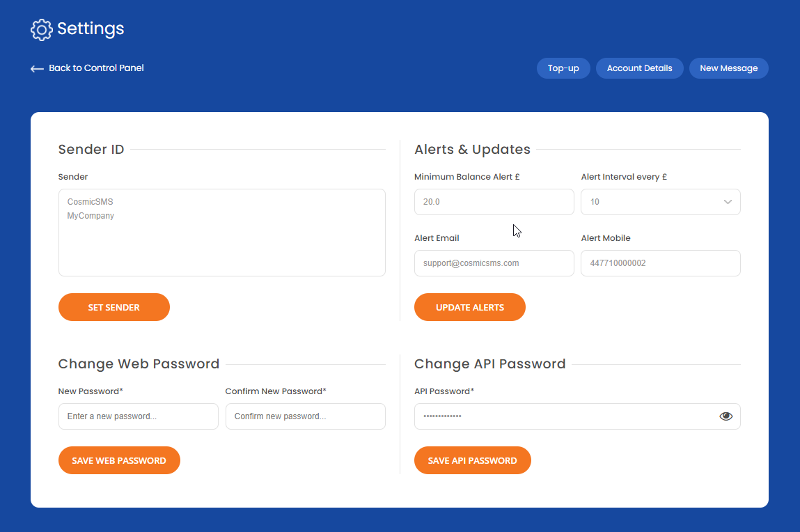Focus the New Password field

138,416
